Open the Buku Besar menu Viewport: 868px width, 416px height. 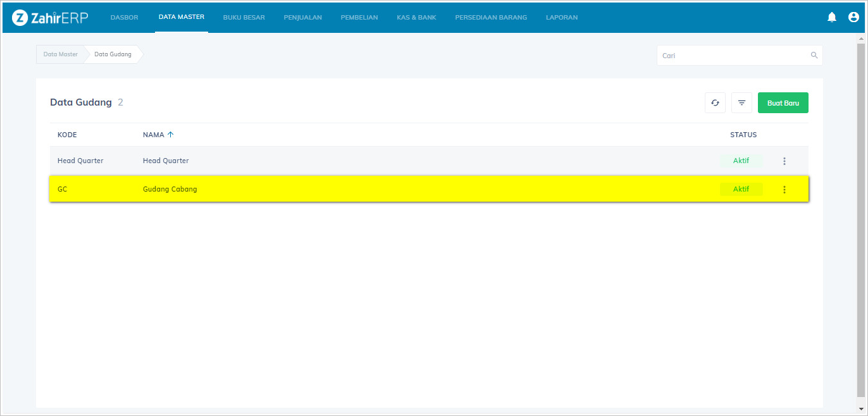pos(244,18)
